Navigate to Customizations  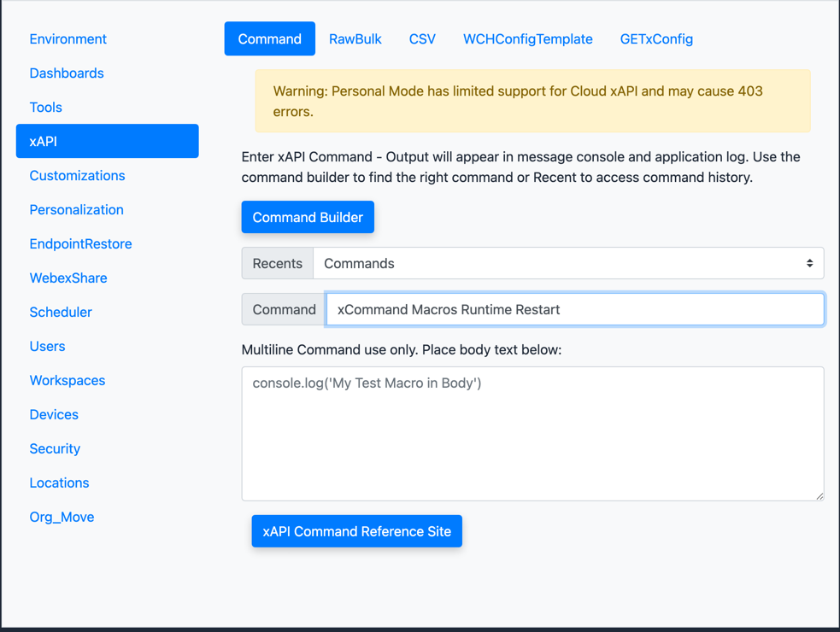tap(77, 176)
